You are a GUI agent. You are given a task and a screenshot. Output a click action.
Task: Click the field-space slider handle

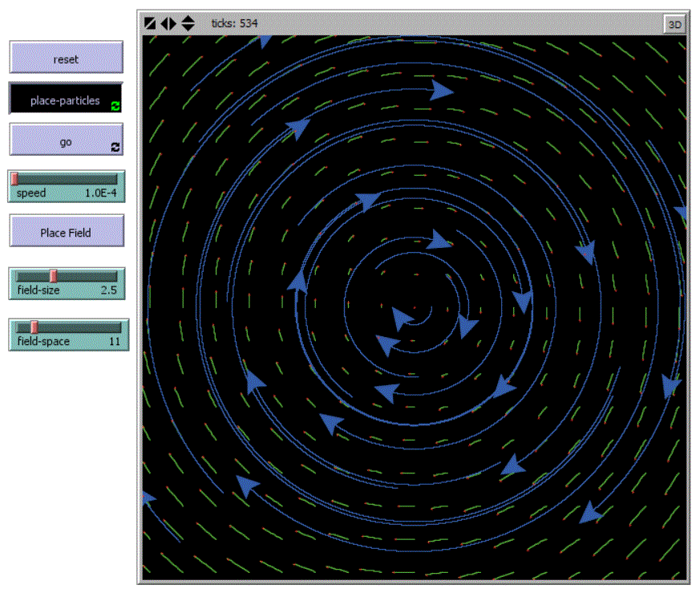(x=34, y=327)
